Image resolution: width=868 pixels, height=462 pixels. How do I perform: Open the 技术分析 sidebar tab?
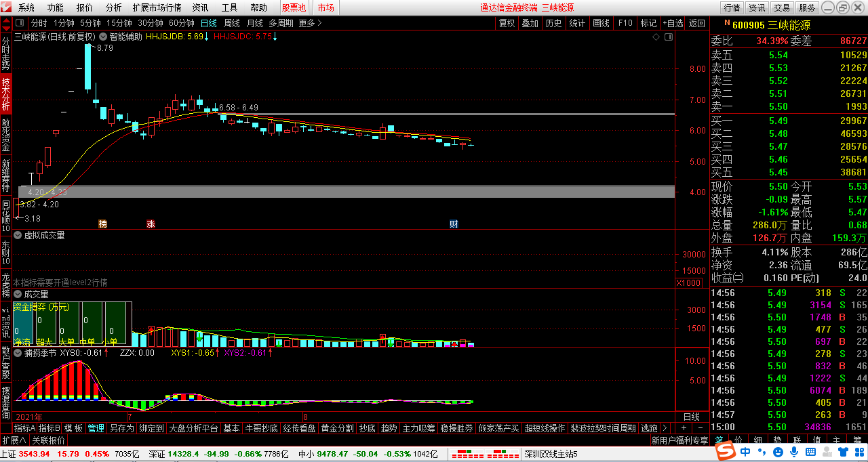pyautogui.click(x=6, y=94)
